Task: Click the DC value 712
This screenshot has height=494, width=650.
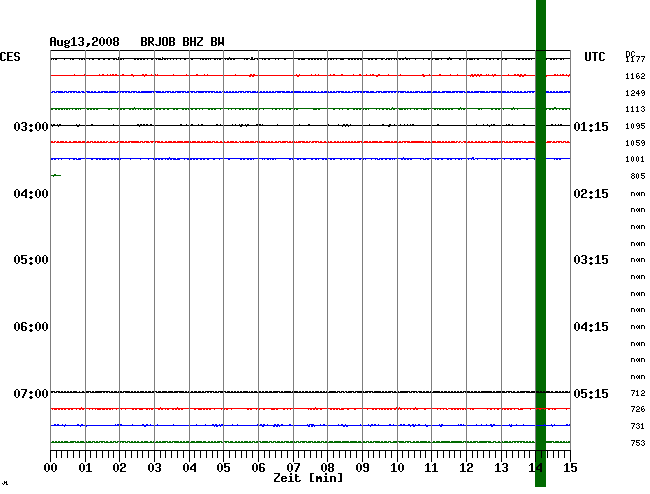Action: [x=638, y=393]
